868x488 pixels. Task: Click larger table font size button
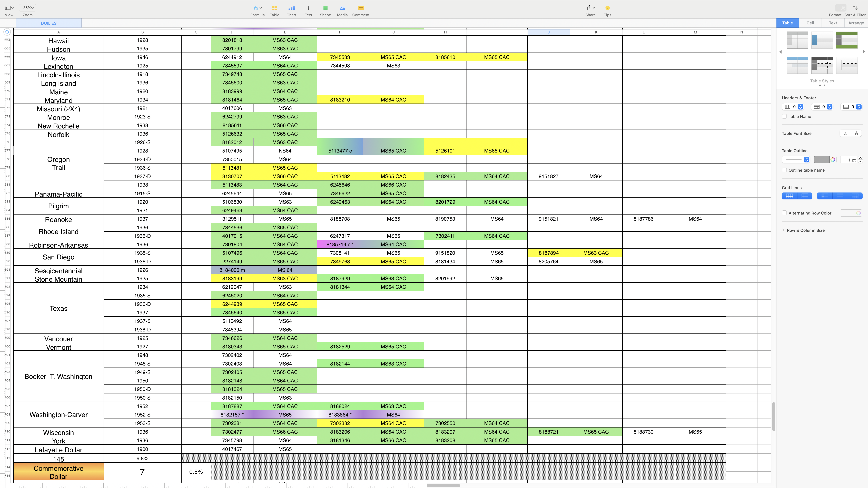tap(856, 133)
